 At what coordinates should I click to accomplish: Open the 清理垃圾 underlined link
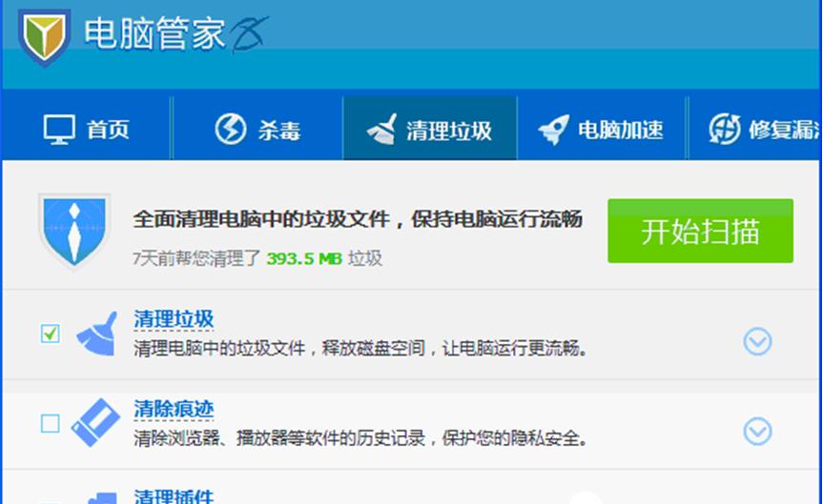[174, 319]
